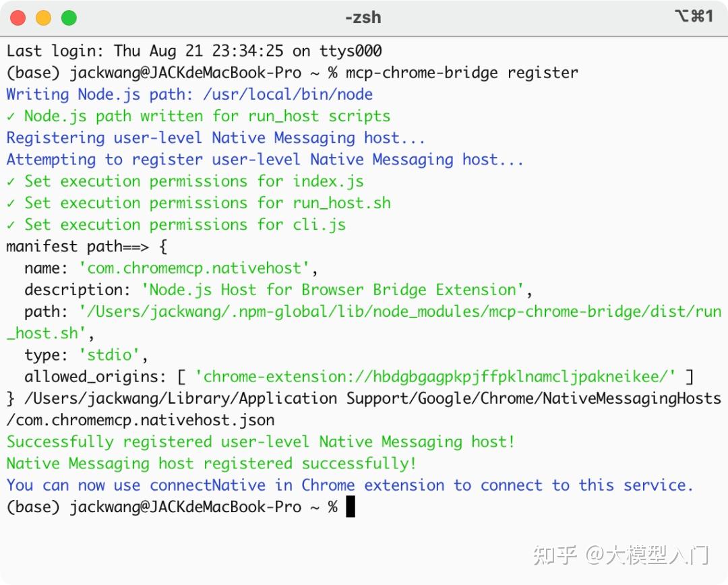Click the green checkmark before run_host.sh line
The height and width of the screenshot is (585, 728).
(x=12, y=203)
